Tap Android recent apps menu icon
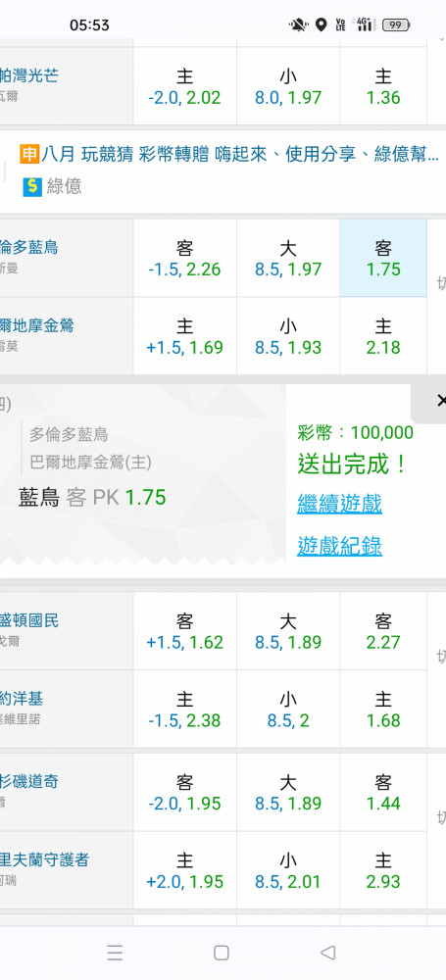The width and height of the screenshot is (446, 980). (x=115, y=953)
